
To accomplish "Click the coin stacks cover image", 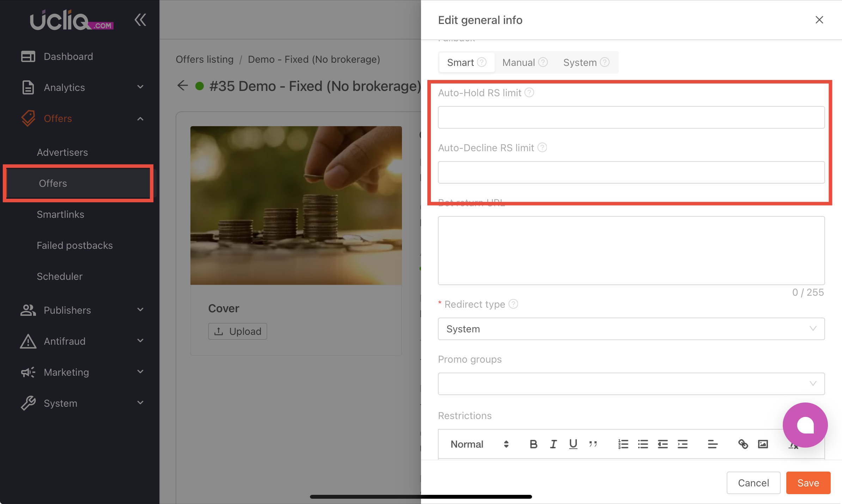I will pyautogui.click(x=296, y=205).
